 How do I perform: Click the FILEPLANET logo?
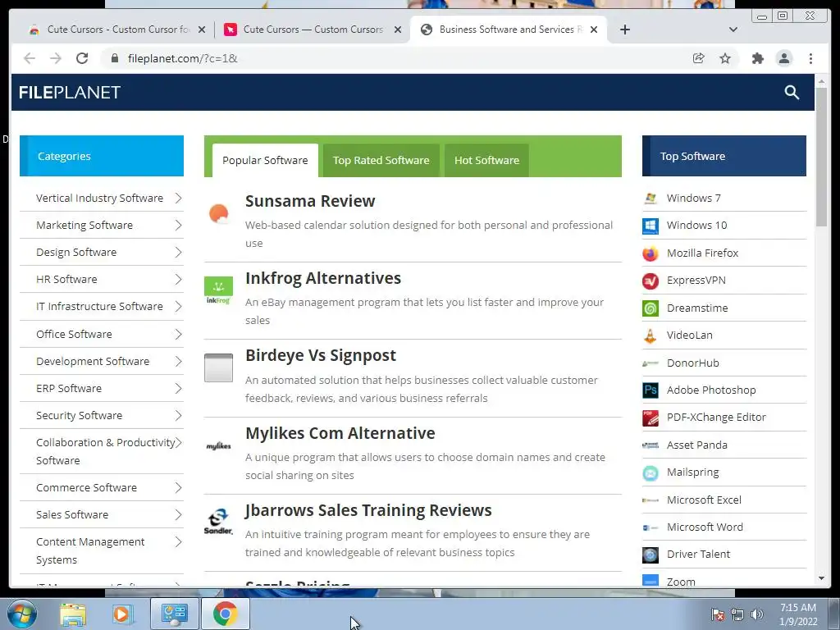point(70,92)
